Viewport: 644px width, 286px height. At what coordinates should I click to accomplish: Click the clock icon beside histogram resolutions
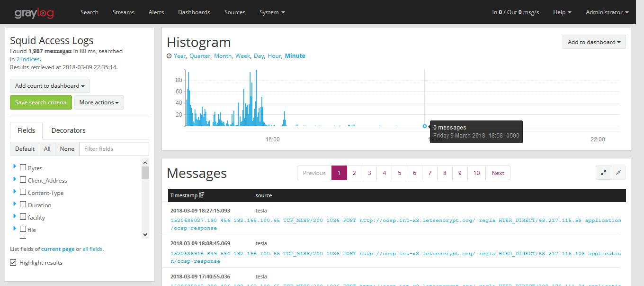(x=169, y=55)
